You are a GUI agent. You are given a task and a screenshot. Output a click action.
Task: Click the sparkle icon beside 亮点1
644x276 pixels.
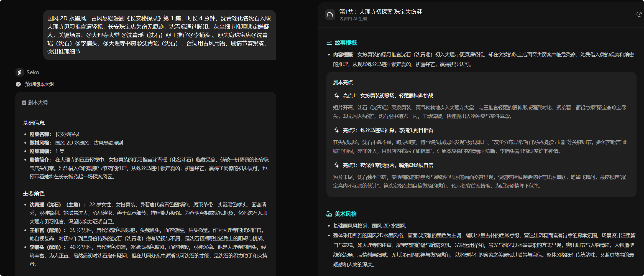pos(337,96)
